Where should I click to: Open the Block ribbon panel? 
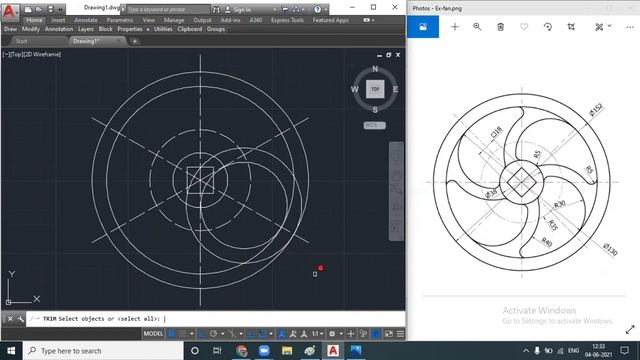click(x=105, y=29)
